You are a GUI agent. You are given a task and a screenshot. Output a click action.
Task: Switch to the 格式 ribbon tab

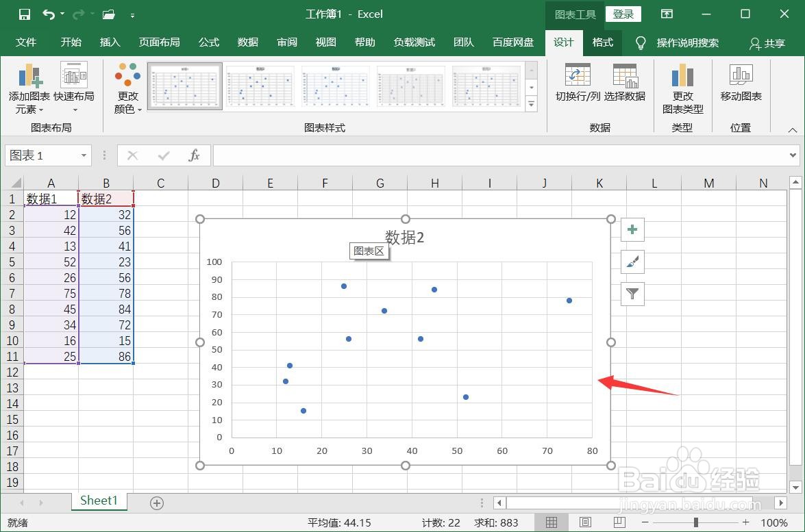[x=602, y=42]
